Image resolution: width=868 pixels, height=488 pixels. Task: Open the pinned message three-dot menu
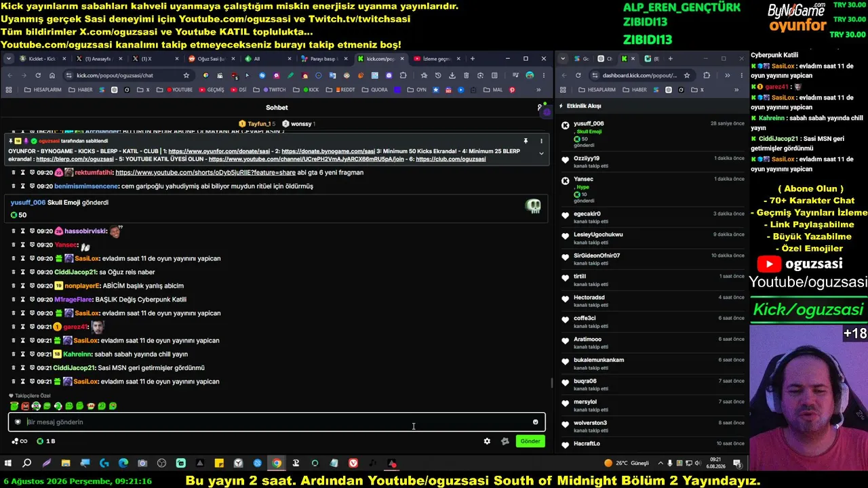541,141
